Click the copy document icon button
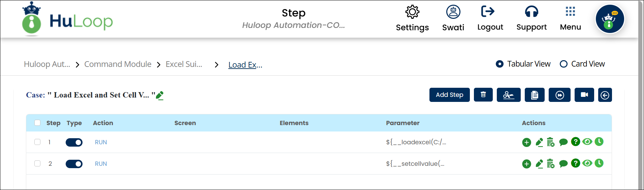Image resolution: width=644 pixels, height=190 pixels. [x=534, y=95]
